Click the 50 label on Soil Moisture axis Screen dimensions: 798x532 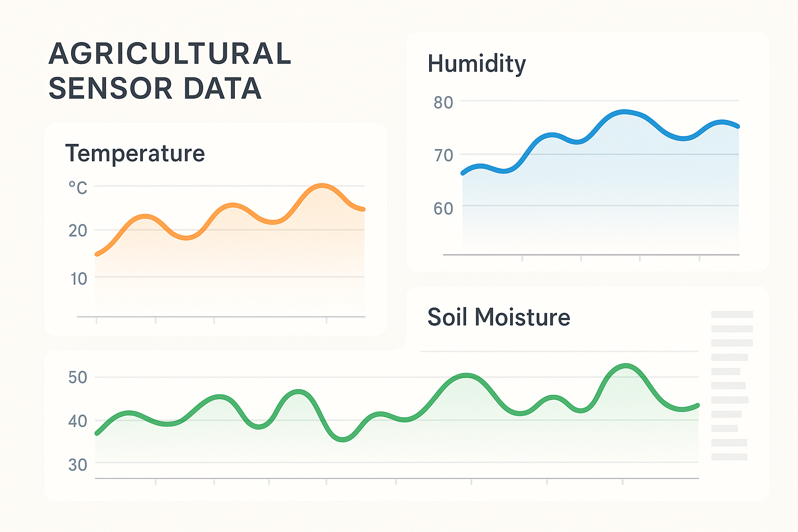point(78,378)
